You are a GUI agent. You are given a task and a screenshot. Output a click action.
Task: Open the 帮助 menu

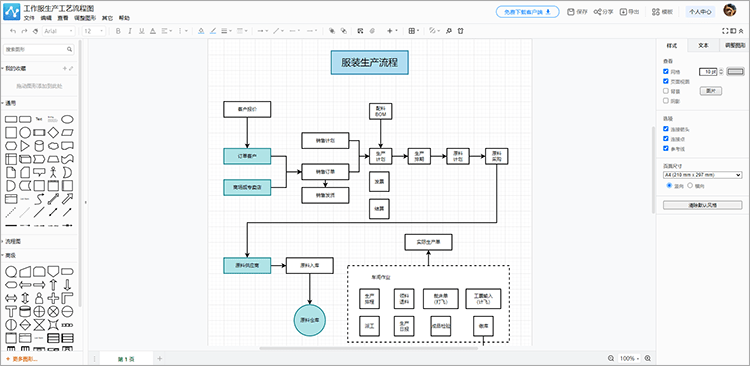(x=124, y=18)
